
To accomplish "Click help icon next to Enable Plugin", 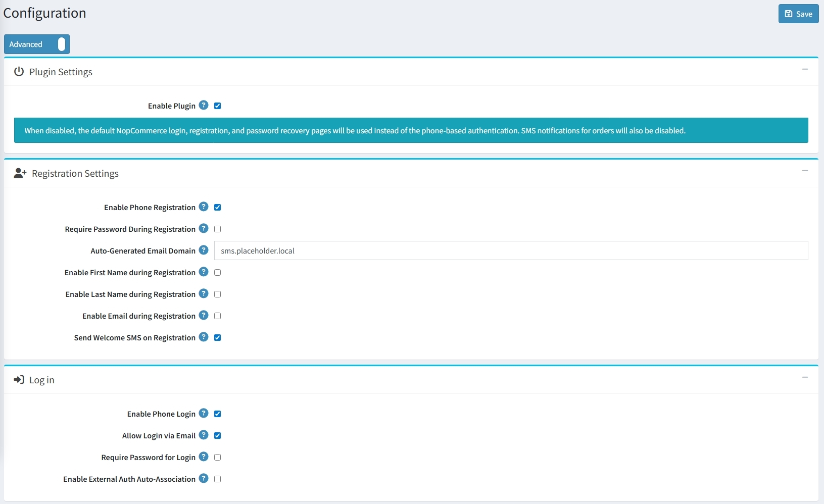I will [204, 105].
